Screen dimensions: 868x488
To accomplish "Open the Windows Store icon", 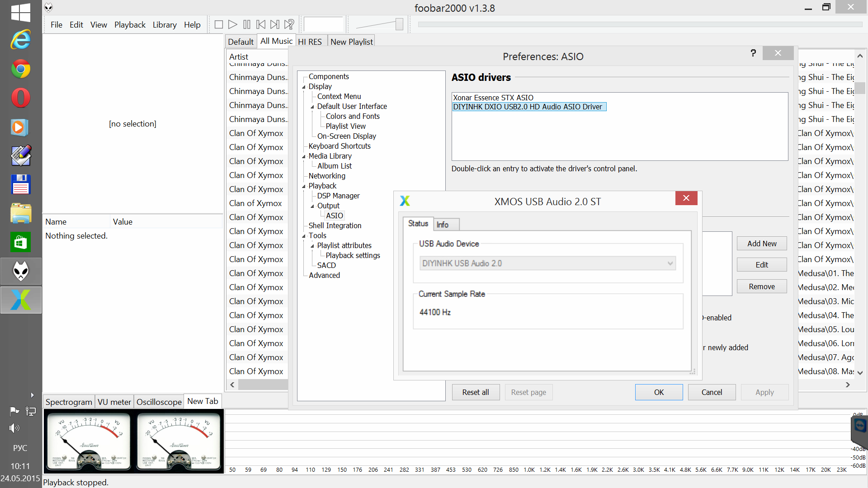I will tap(21, 242).
